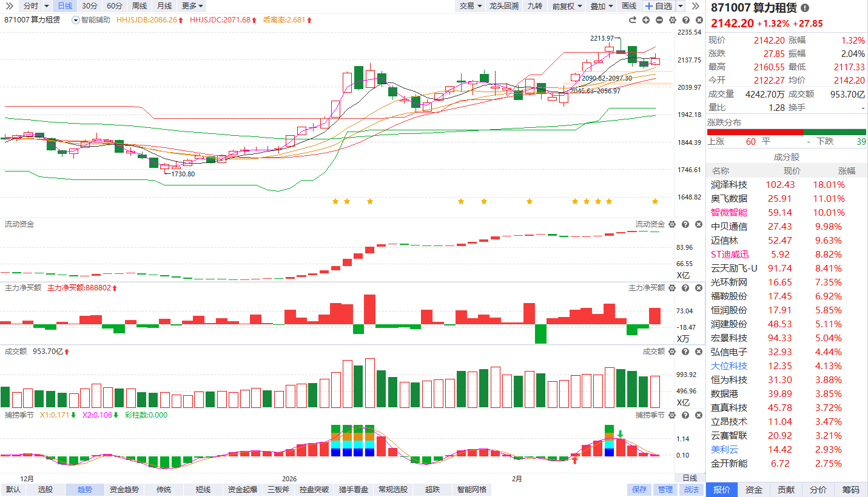Image resolution: width=868 pixels, height=497 pixels.
Task: Click the zoom-in plus icon on main chart
Action: [x=646, y=20]
